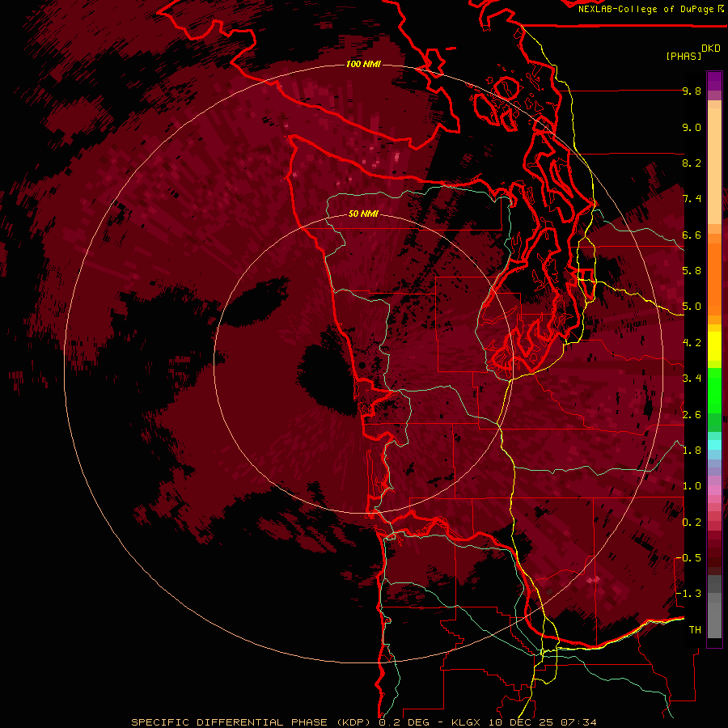Click the 8.2 scale value
The height and width of the screenshot is (728, 728).
[692, 163]
